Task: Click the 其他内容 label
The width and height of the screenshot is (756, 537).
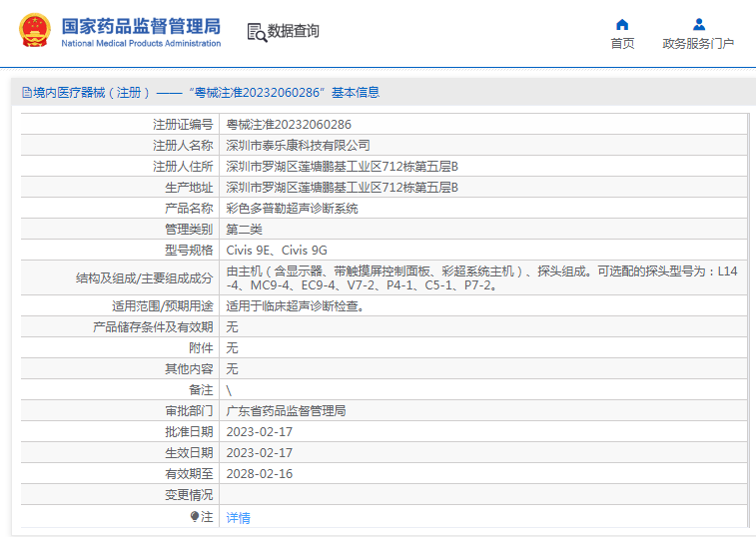Action: coord(189,368)
